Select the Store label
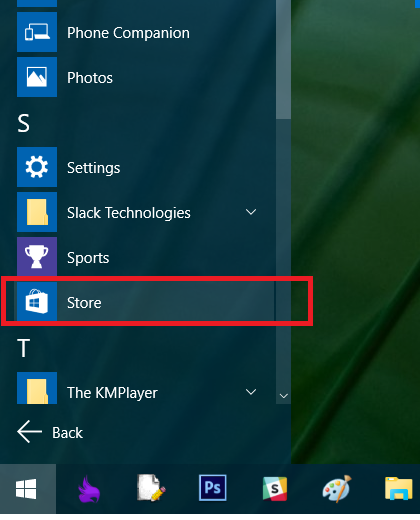The height and width of the screenshot is (520, 420). [x=84, y=303]
